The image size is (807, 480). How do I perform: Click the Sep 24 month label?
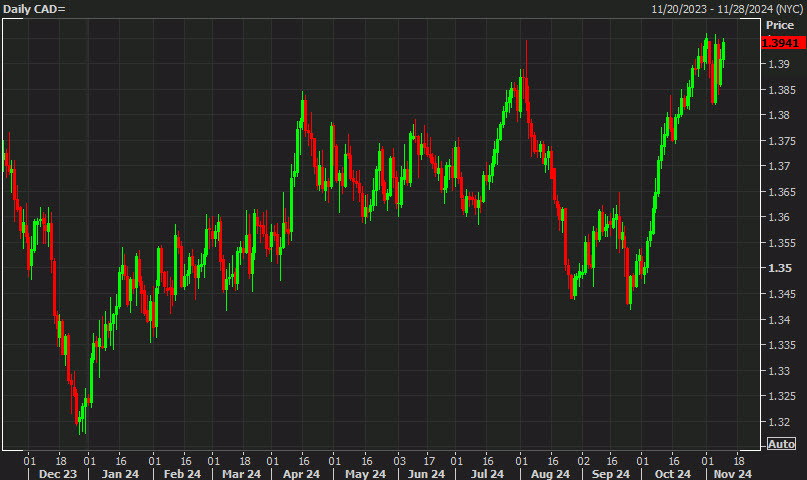610,474
